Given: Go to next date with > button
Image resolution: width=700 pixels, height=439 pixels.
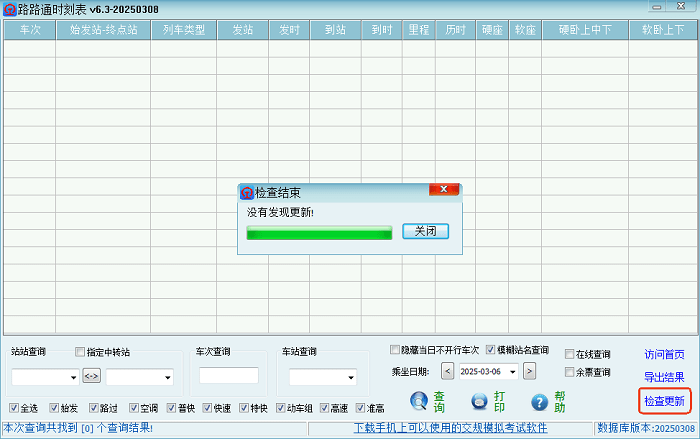Looking at the screenshot, I should pyautogui.click(x=529, y=371).
